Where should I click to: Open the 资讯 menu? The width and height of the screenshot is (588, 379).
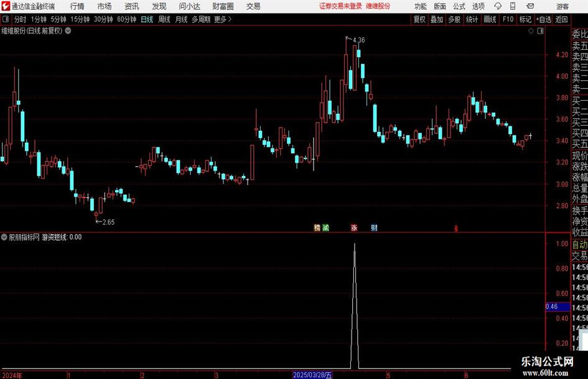tap(132, 6)
